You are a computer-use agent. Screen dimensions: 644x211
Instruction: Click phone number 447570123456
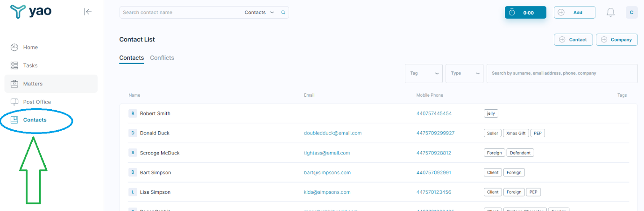(433, 192)
